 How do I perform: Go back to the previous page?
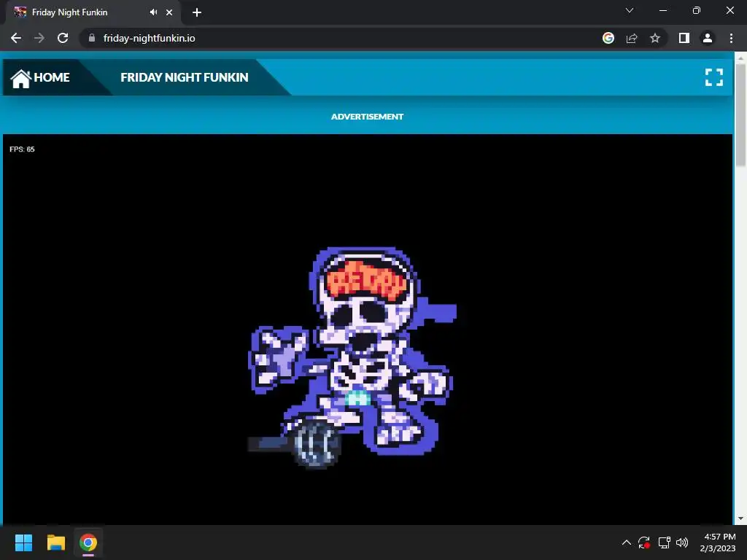coord(16,38)
